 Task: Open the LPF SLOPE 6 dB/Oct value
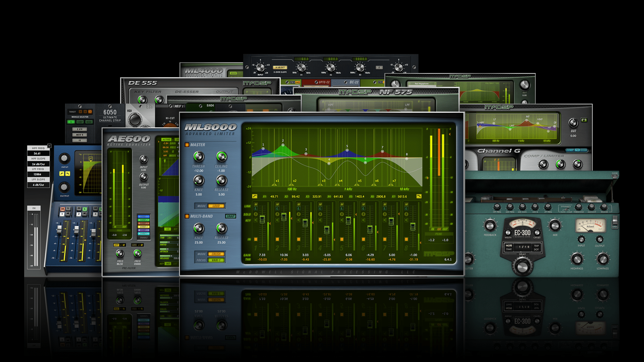pos(38,185)
